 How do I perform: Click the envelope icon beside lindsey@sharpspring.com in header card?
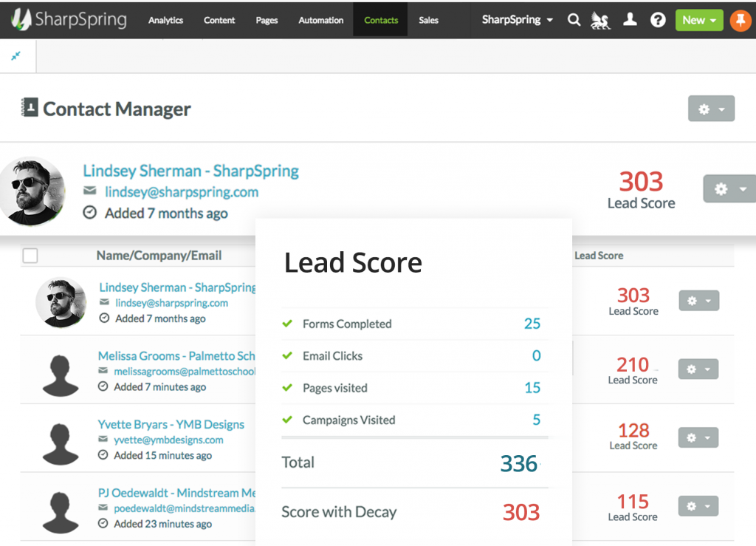(89, 191)
